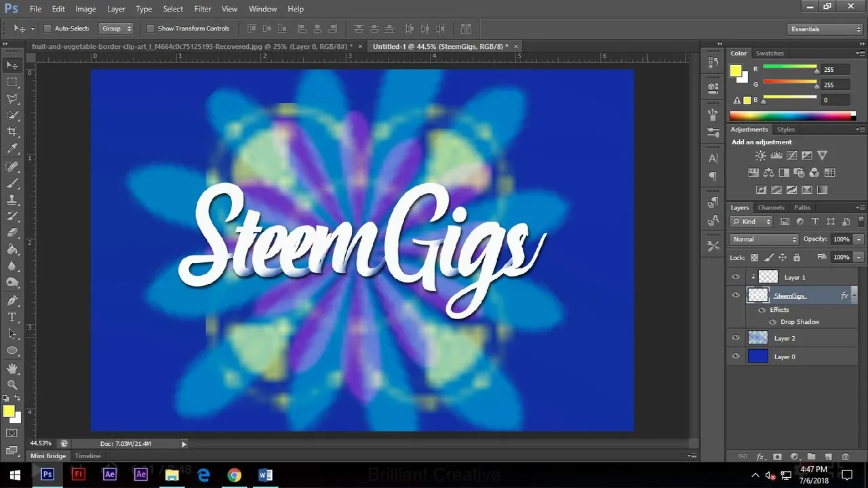Add a layer mask icon
The height and width of the screenshot is (488, 868).
click(777, 457)
